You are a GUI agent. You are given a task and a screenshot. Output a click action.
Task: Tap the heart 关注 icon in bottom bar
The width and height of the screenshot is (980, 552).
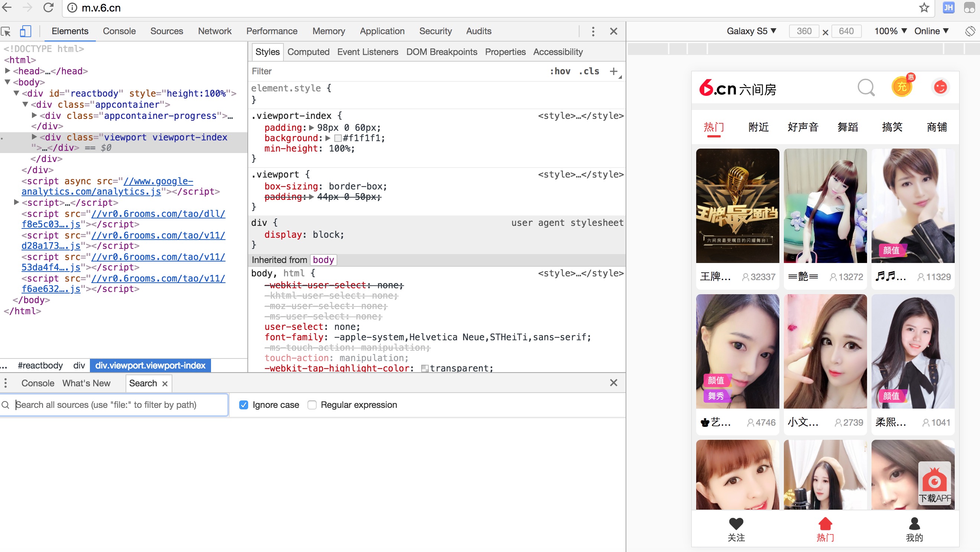[x=736, y=524]
